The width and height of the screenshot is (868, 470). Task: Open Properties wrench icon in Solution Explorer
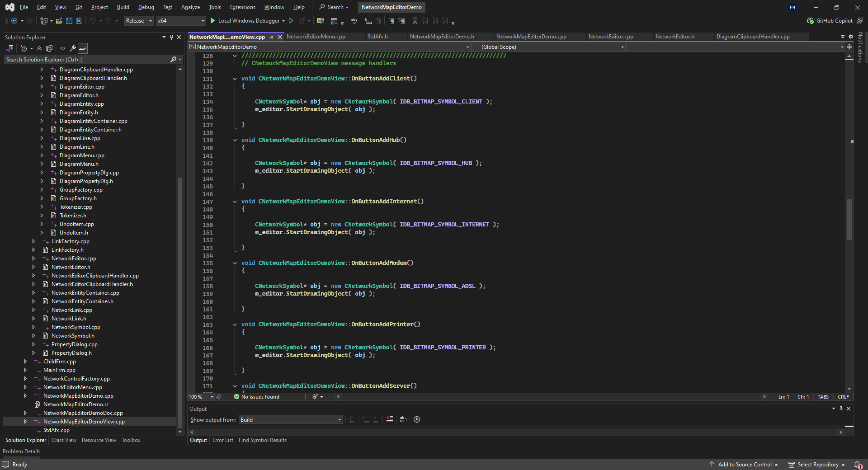coord(72,48)
